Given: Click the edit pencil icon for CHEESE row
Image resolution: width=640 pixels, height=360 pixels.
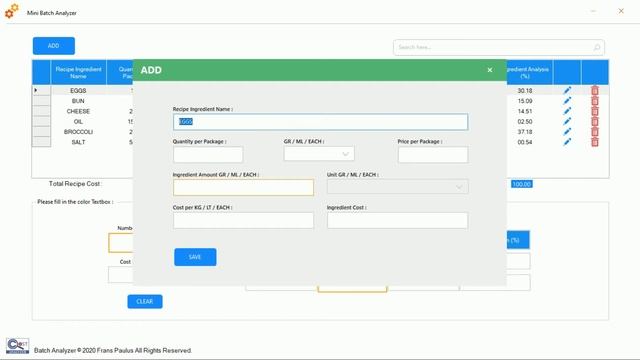Looking at the screenshot, I should (x=567, y=111).
